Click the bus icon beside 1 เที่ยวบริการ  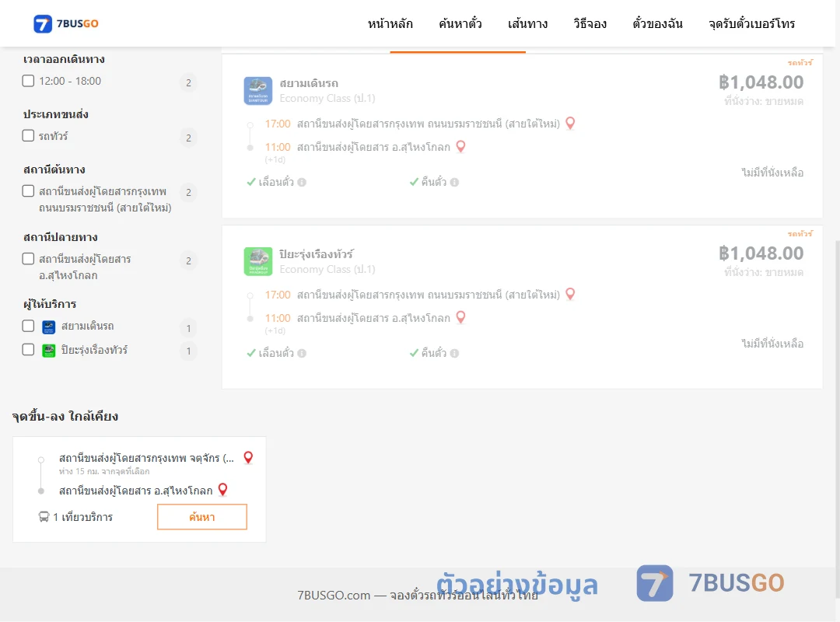44,517
